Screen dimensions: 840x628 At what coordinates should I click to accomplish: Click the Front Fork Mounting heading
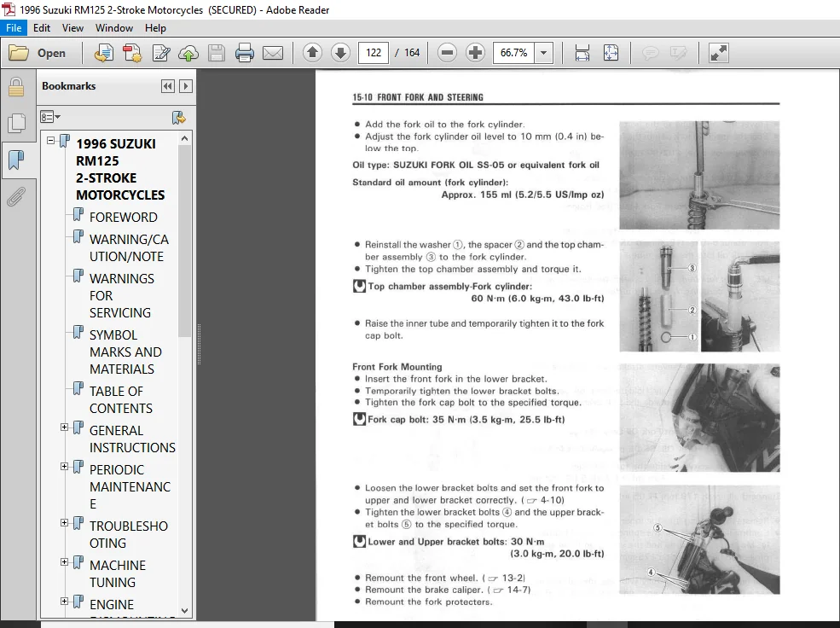pyautogui.click(x=397, y=367)
